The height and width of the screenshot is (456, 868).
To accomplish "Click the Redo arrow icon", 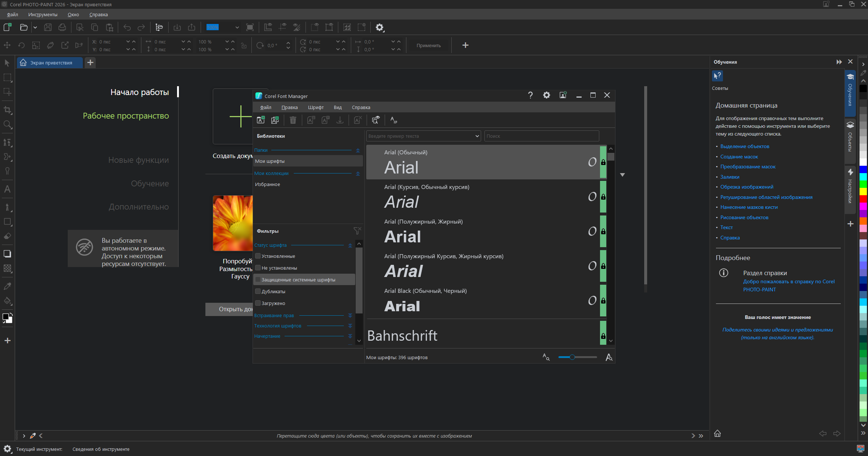I will coord(141,27).
